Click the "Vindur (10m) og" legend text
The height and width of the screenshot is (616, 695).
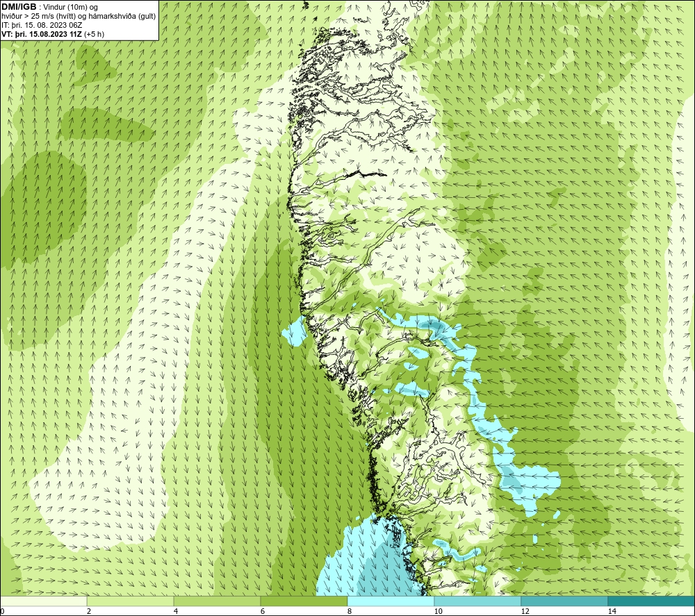(72, 8)
